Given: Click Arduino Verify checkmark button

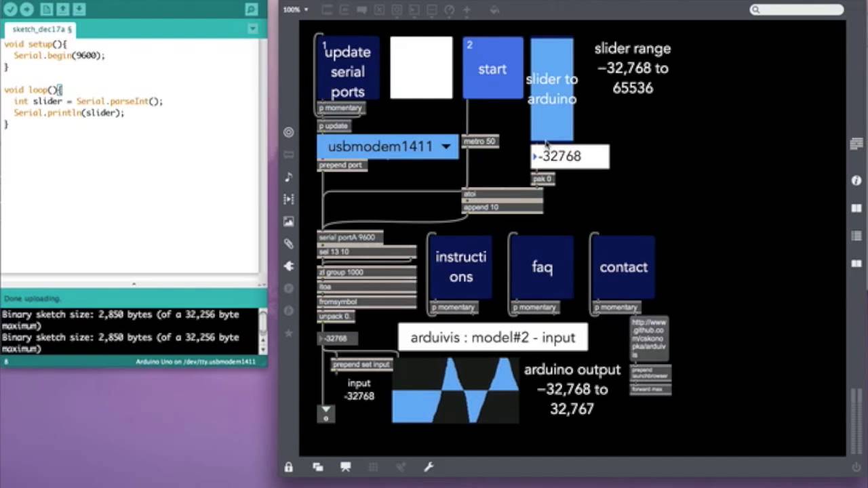Looking at the screenshot, I should [x=10, y=9].
